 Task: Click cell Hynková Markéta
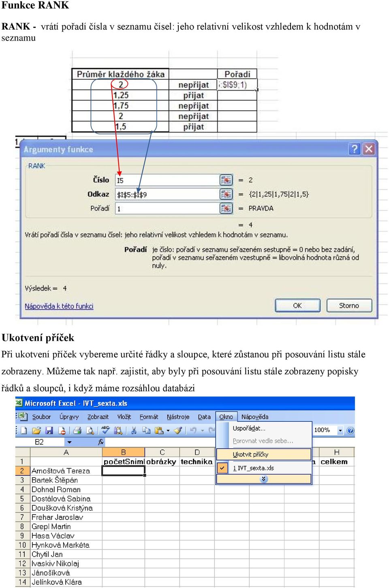click(x=66, y=545)
